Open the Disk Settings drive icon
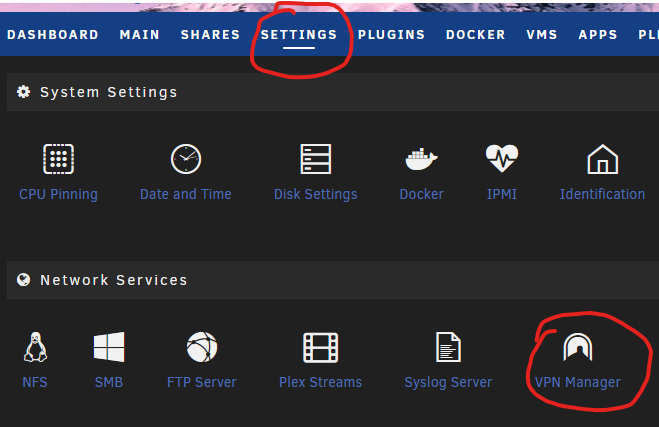 (316, 159)
